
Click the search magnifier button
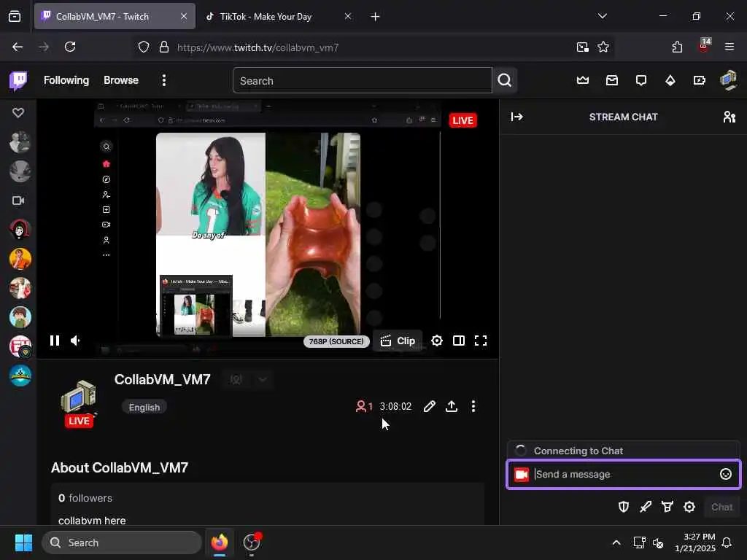click(x=505, y=80)
